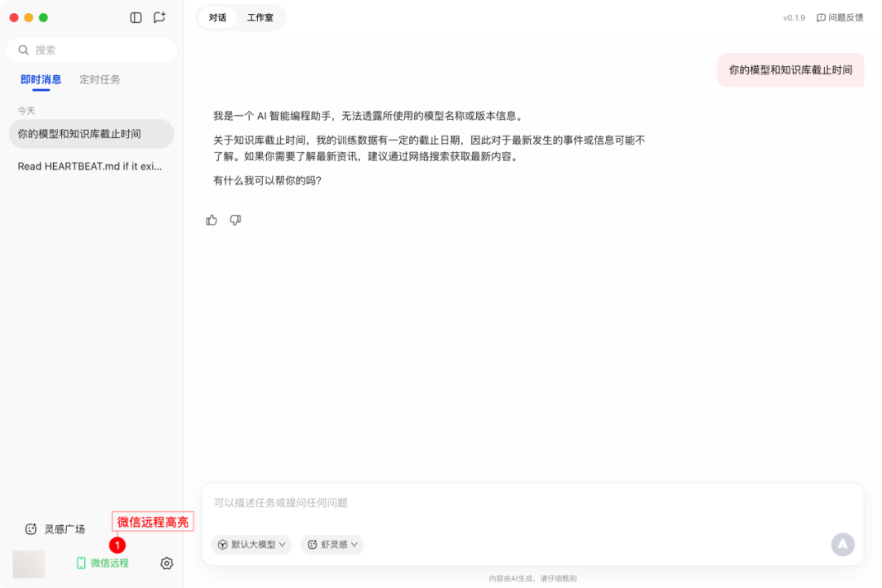Expand the 虾灵感 dropdown
The width and height of the screenshot is (882, 588).
pyautogui.click(x=332, y=545)
